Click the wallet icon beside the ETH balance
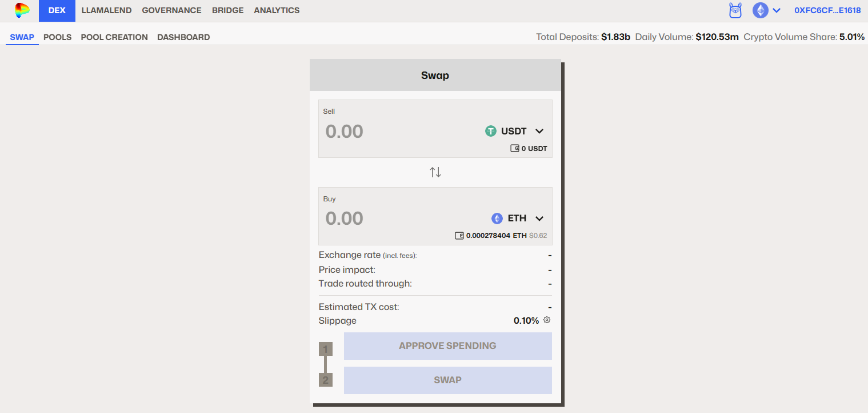The height and width of the screenshot is (413, 868). tap(459, 236)
